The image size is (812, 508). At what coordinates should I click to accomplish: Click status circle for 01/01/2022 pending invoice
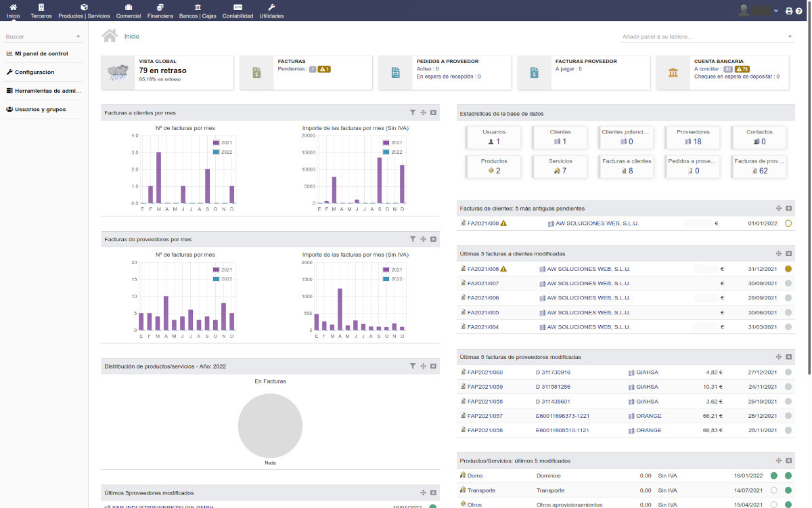point(788,224)
